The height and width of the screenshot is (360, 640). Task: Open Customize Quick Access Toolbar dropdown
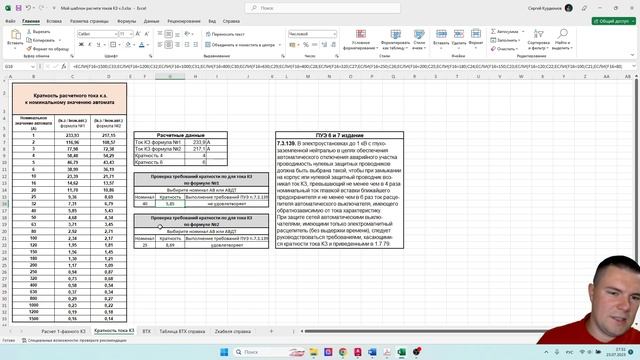tap(54, 8)
